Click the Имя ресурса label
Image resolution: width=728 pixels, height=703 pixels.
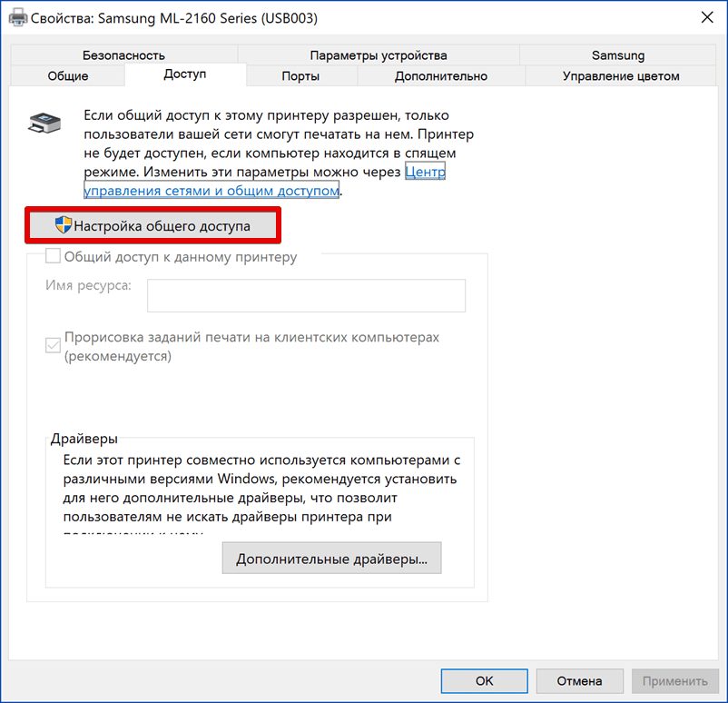pos(88,285)
